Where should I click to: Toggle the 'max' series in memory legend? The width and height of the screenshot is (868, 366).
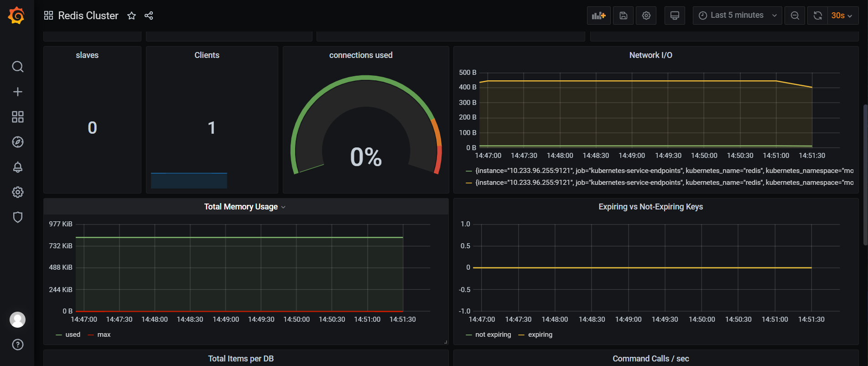click(x=104, y=335)
